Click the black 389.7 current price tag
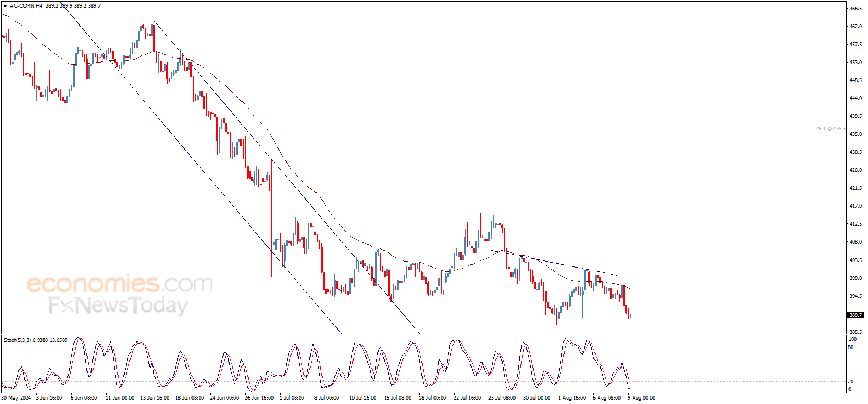Image resolution: width=868 pixels, height=404 pixels. [855, 315]
